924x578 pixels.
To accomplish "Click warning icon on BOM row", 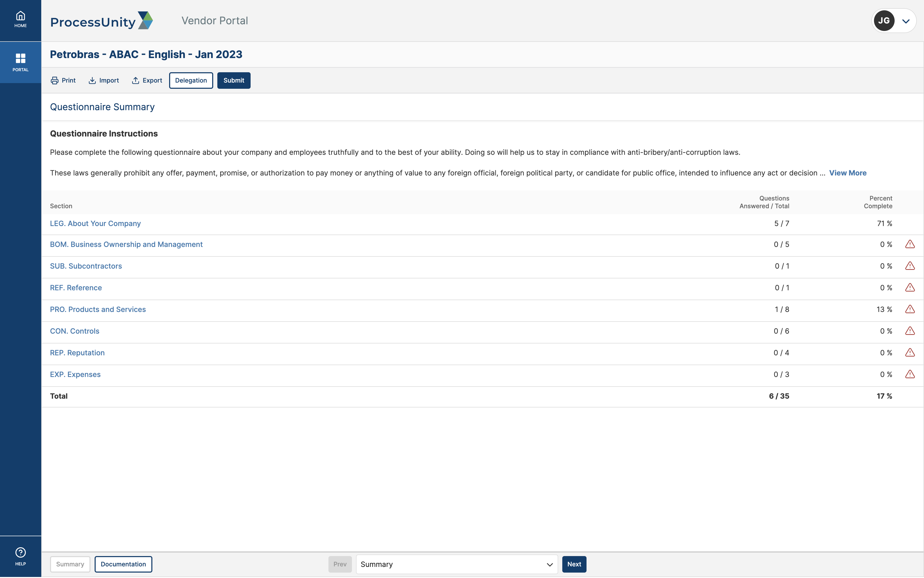I will 910,244.
